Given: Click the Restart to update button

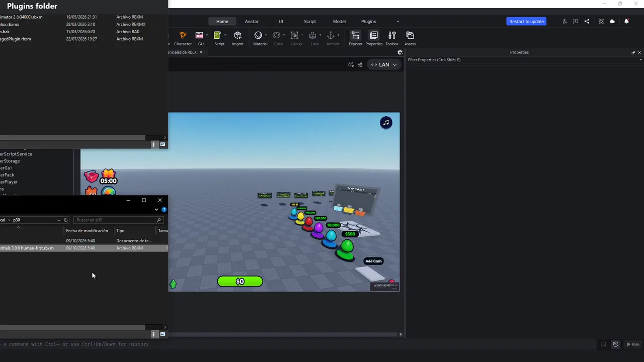Looking at the screenshot, I should point(526,21).
